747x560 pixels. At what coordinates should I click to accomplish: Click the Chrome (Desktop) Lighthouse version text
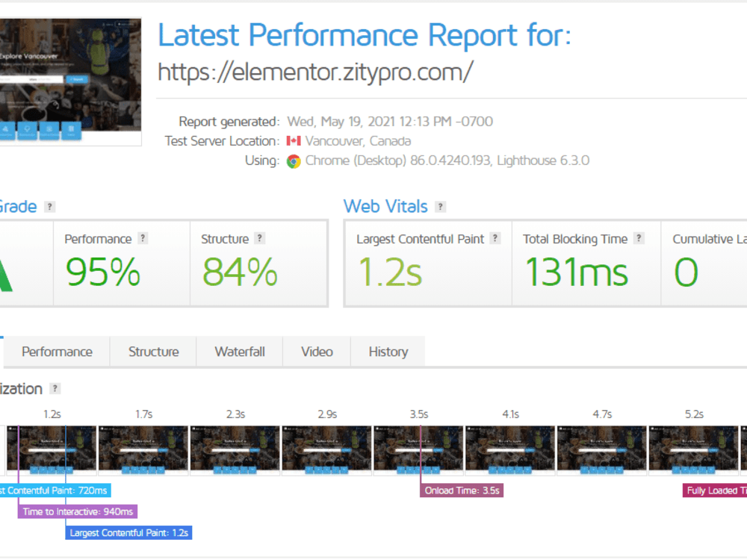pos(447,161)
